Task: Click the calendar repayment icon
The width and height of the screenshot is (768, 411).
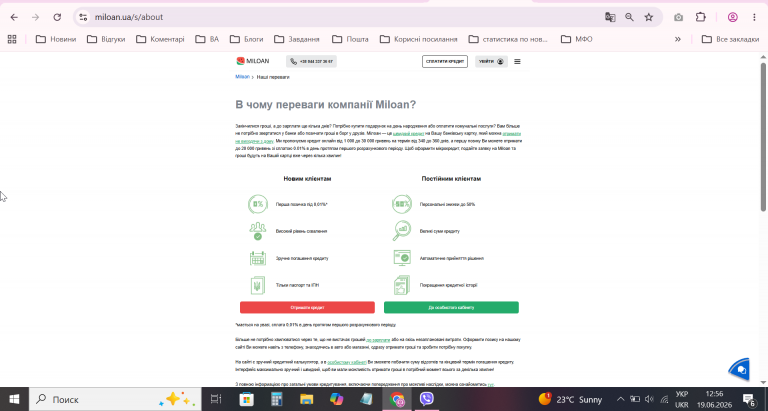Action: point(258,258)
